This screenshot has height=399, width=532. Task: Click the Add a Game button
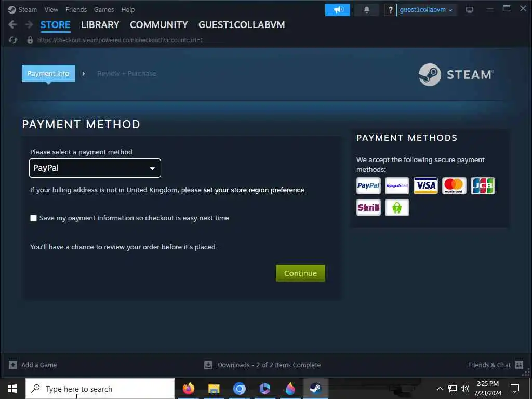[33, 365]
